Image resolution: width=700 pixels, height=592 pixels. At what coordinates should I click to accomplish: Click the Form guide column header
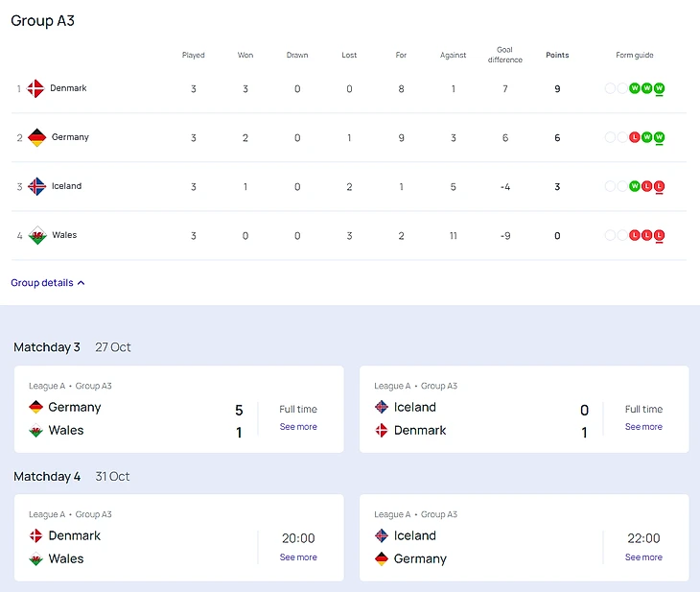tap(635, 55)
